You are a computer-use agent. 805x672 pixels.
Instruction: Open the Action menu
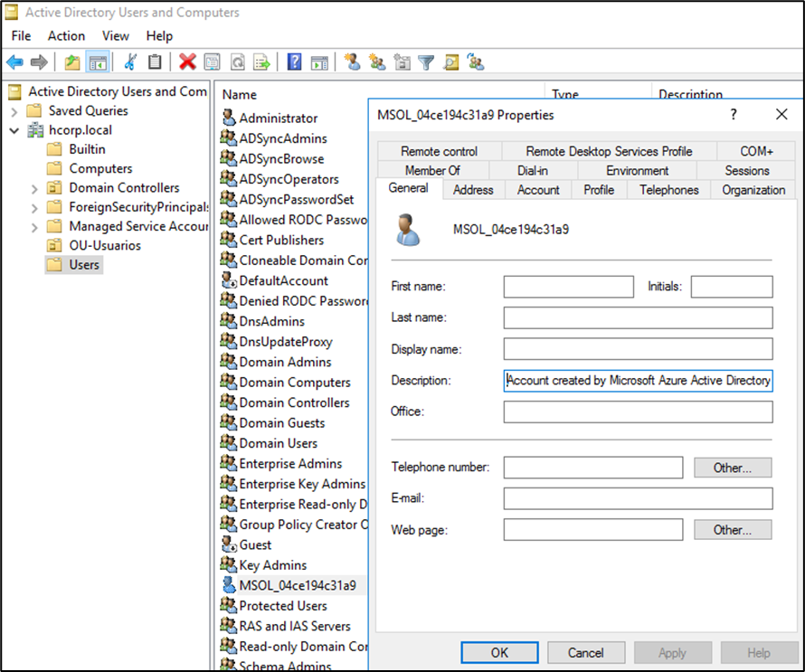(66, 36)
